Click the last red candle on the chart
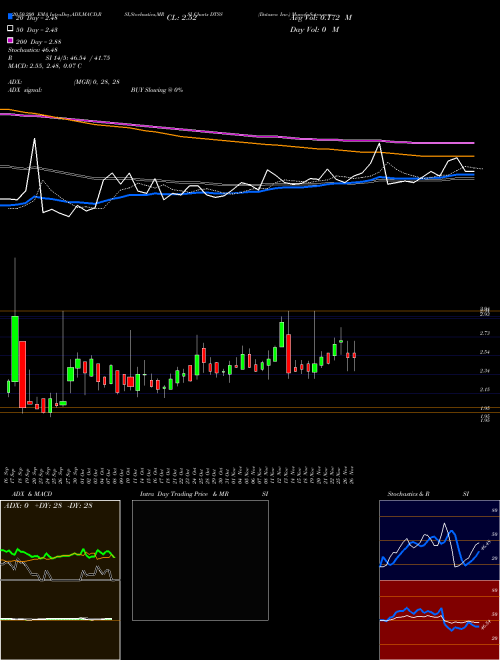This screenshot has height=660, width=500. [354, 355]
